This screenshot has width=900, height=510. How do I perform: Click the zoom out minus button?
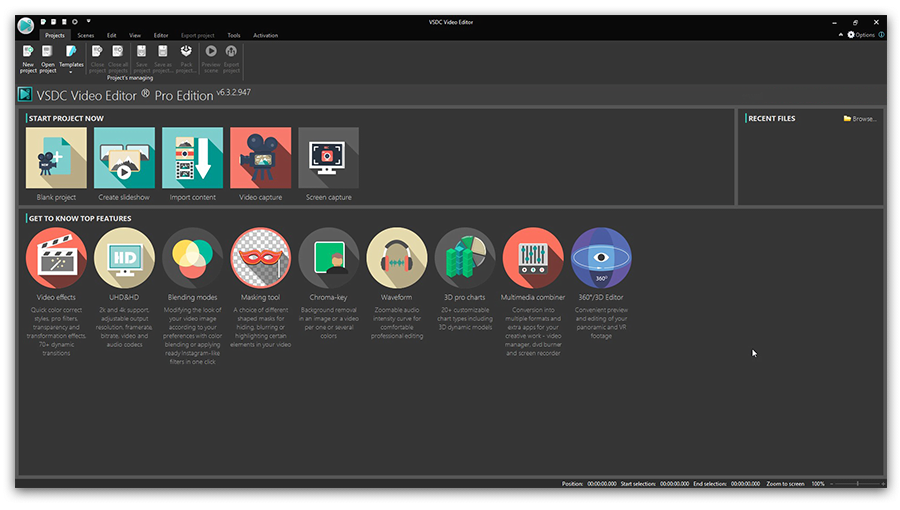tap(831, 484)
